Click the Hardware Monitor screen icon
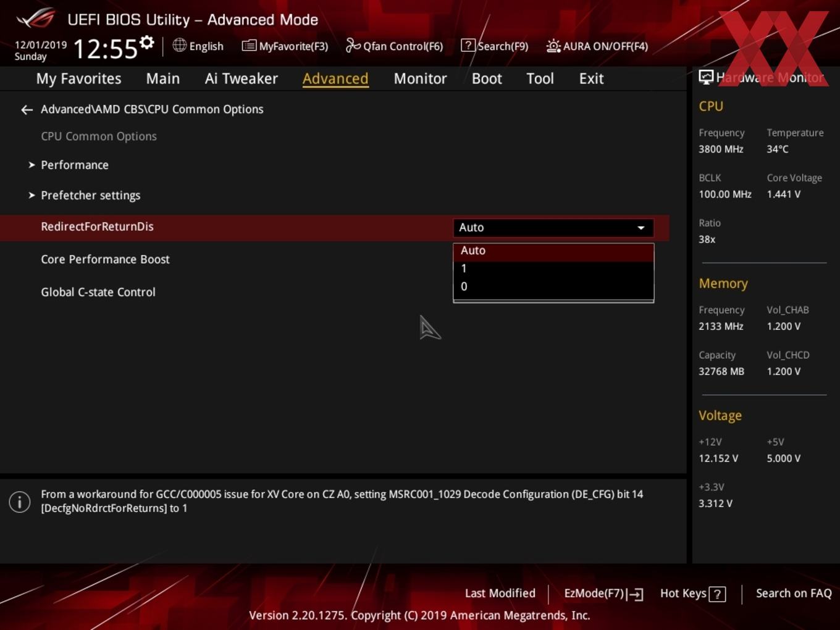Image resolution: width=840 pixels, height=630 pixels. (706, 77)
